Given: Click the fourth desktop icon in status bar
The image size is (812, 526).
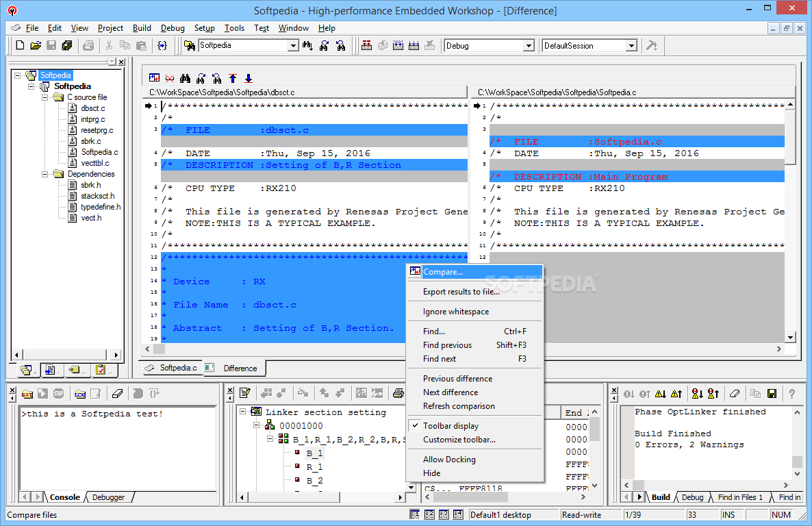Looking at the screenshot, I should click(x=458, y=514).
